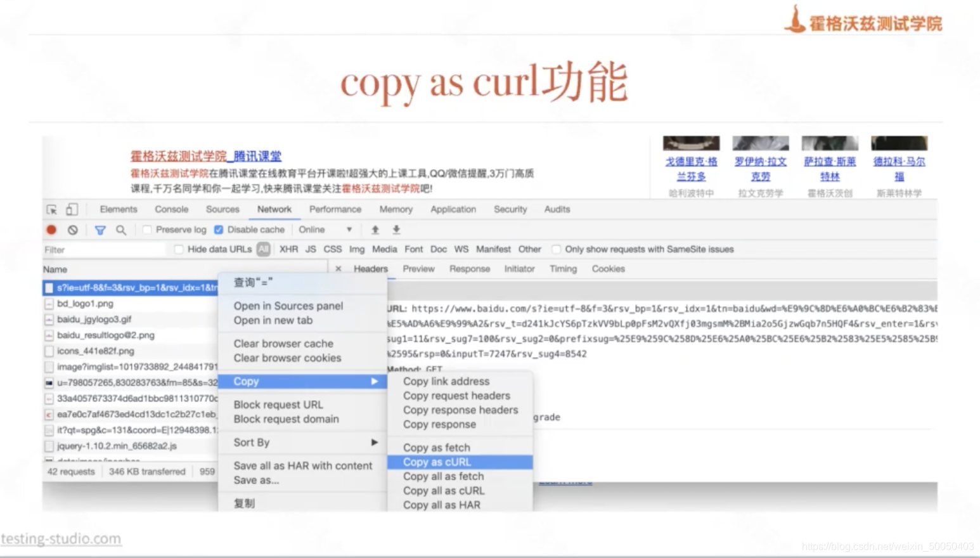Click the import HAR upload arrow icon
Image resolution: width=980 pixels, height=558 pixels.
click(x=375, y=230)
